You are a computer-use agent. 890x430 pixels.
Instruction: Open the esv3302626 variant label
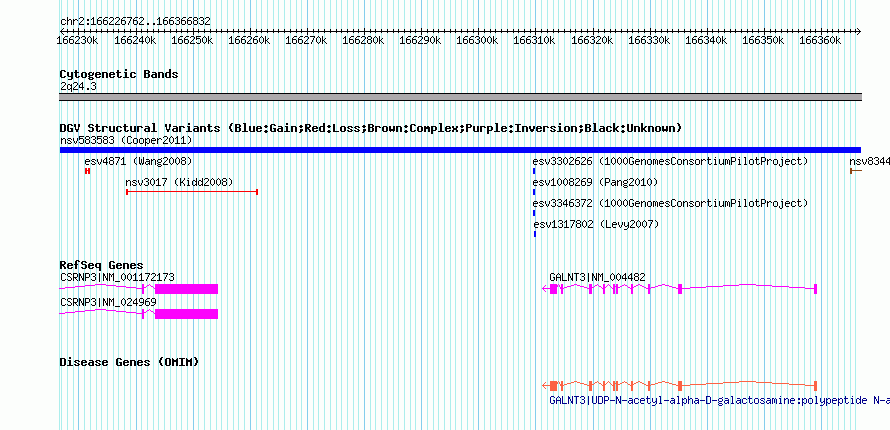pos(670,162)
